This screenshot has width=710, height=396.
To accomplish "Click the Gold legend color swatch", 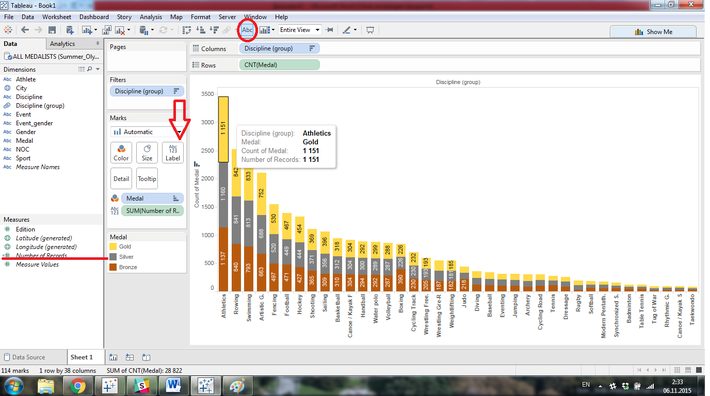I will coord(113,247).
